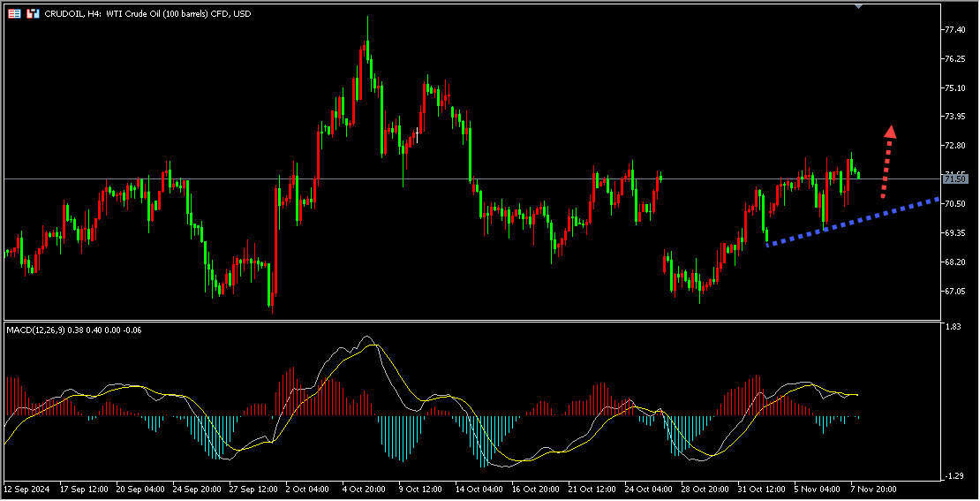Click the 77.40 price scale label
980x501 pixels.
[954, 30]
